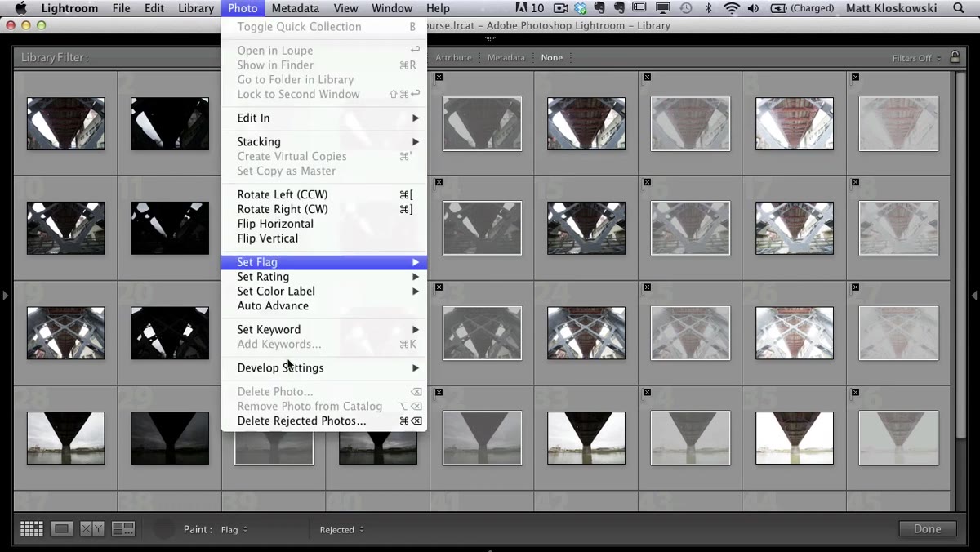Click the battery Charged indicator
This screenshot has width=980, height=552.
[x=802, y=8]
